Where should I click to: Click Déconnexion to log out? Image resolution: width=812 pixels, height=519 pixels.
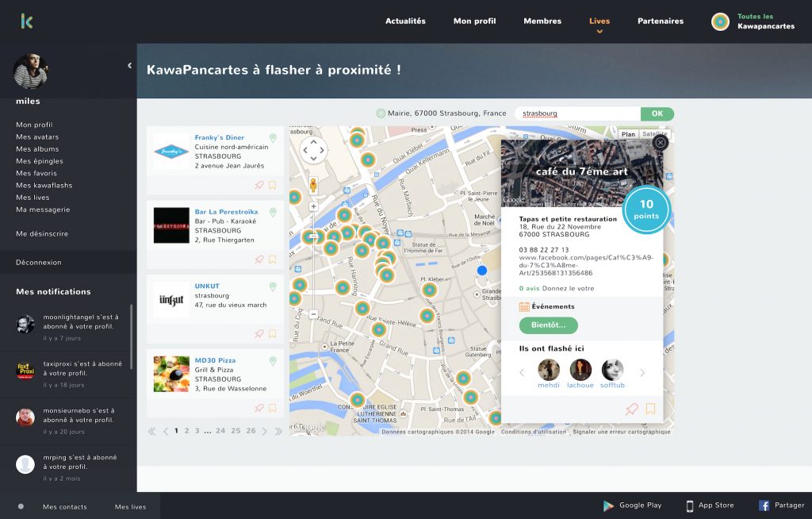[39, 263]
